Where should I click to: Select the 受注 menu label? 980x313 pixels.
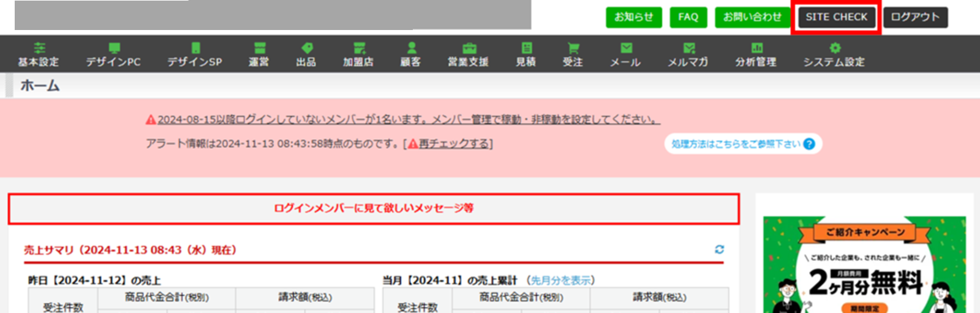point(573,62)
